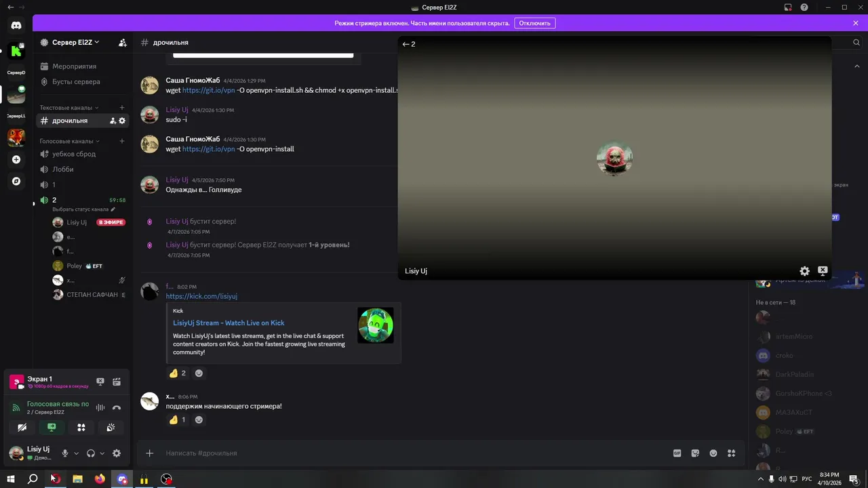Open the GIF picker in message bar
The width and height of the screenshot is (868, 488).
[x=677, y=453]
